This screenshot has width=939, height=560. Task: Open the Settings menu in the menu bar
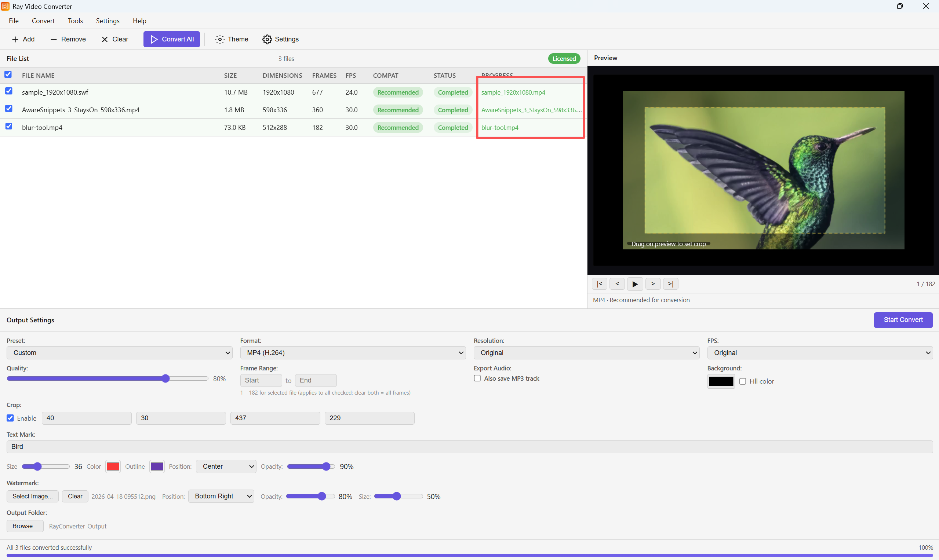pyautogui.click(x=108, y=21)
